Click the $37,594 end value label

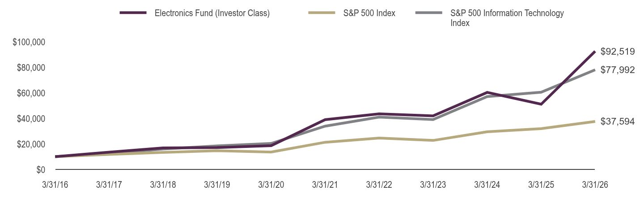coord(618,121)
